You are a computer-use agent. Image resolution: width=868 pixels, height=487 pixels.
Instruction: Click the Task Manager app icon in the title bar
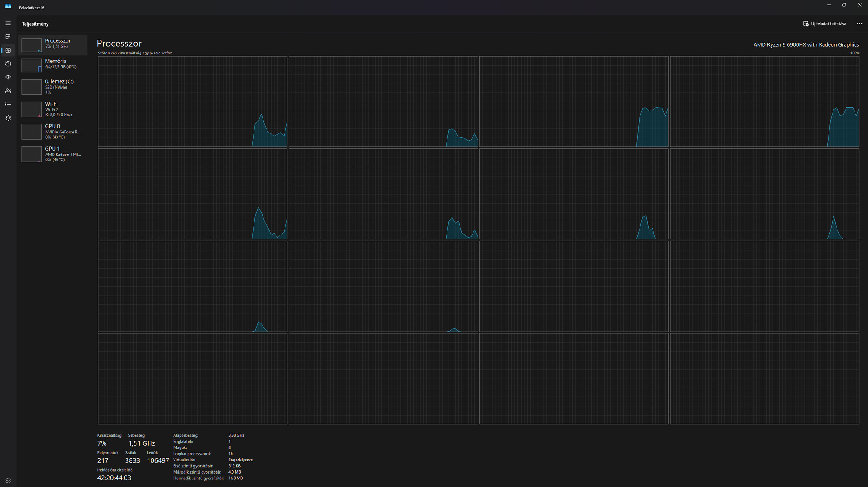[x=8, y=6]
